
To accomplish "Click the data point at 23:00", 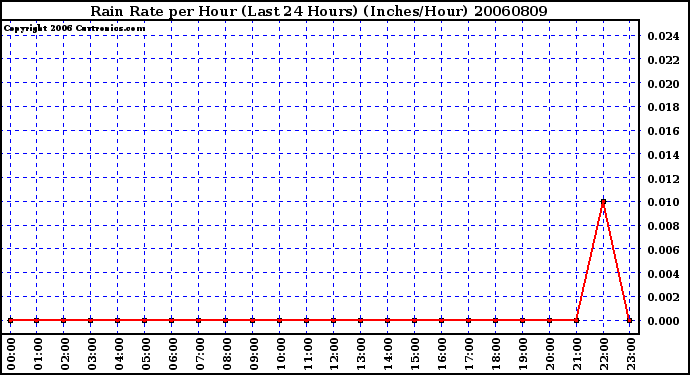I will click(630, 320).
